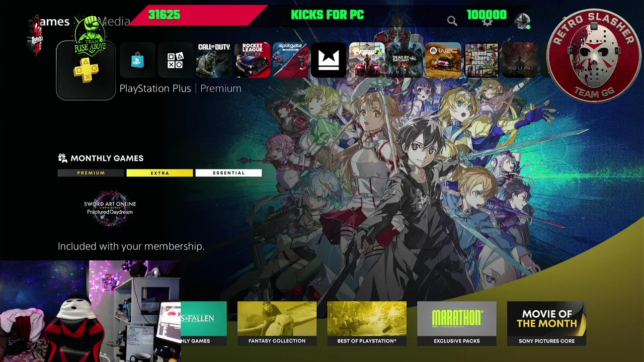
Task: Click the MONTHLY GAMES heading
Action: 107,158
